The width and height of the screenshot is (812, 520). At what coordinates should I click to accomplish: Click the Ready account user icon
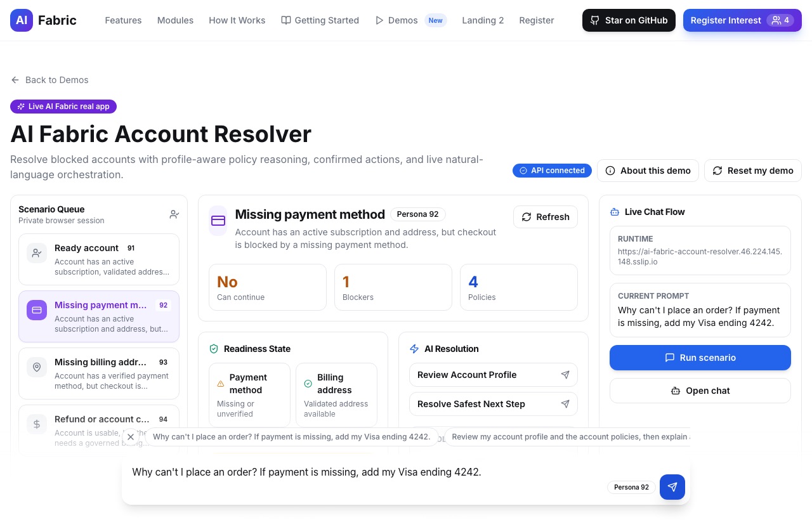(x=37, y=253)
